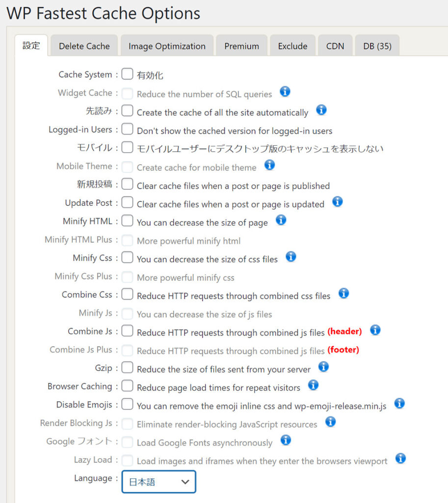Open the Exclude tab
The image size is (448, 503).
pyautogui.click(x=292, y=46)
